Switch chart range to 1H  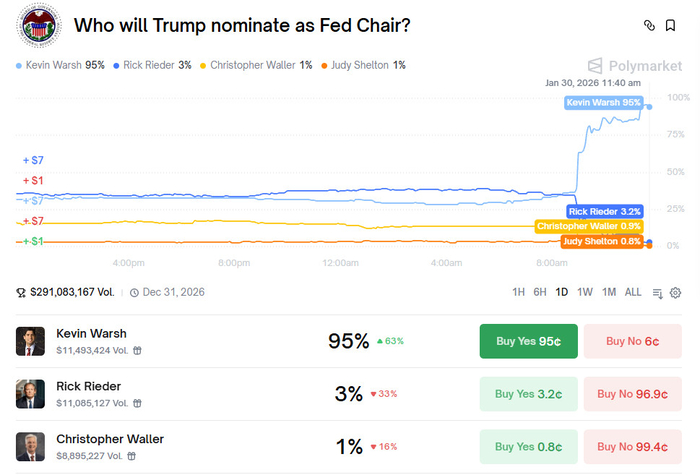pos(518,292)
